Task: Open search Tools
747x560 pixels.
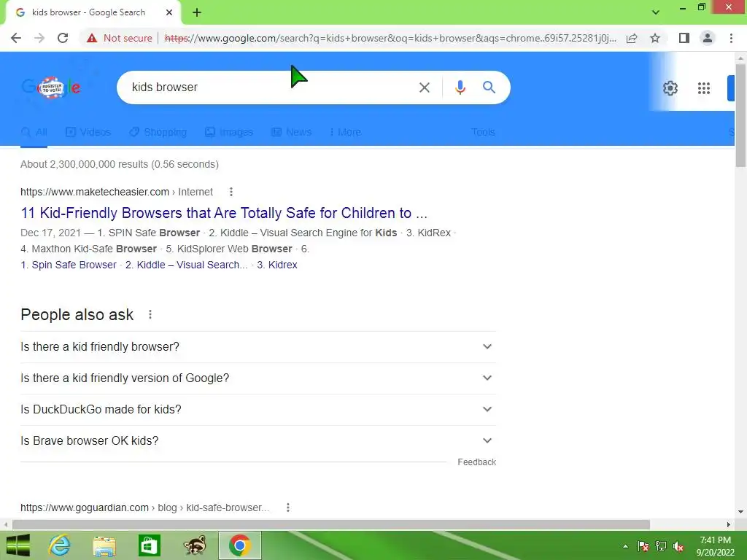Action: (x=483, y=132)
